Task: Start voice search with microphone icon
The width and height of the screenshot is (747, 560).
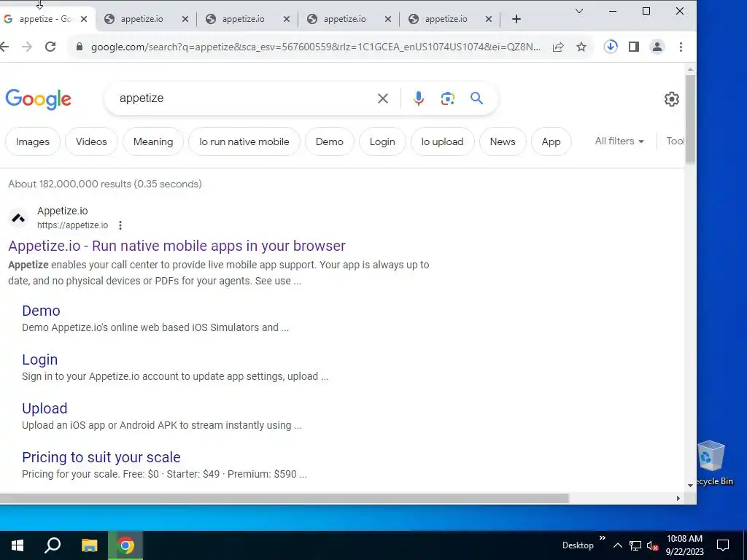Action: click(419, 98)
